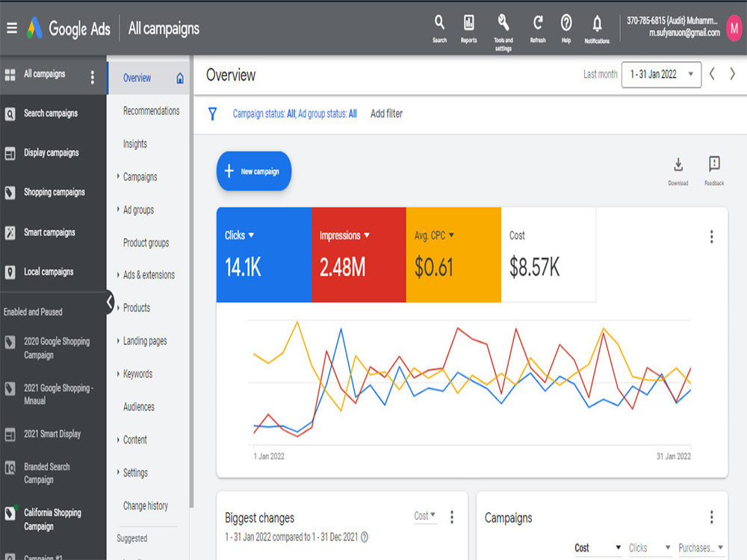
Task: Click the New campaign button
Action: [x=253, y=172]
